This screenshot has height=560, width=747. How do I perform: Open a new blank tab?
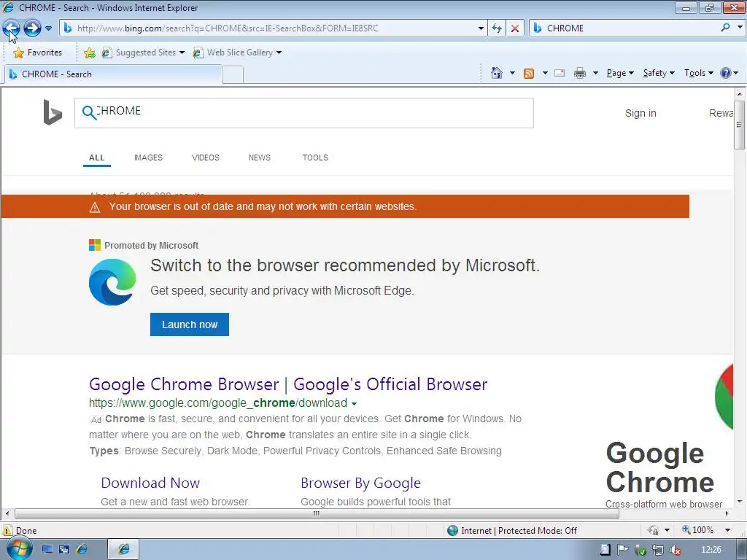pyautogui.click(x=233, y=75)
